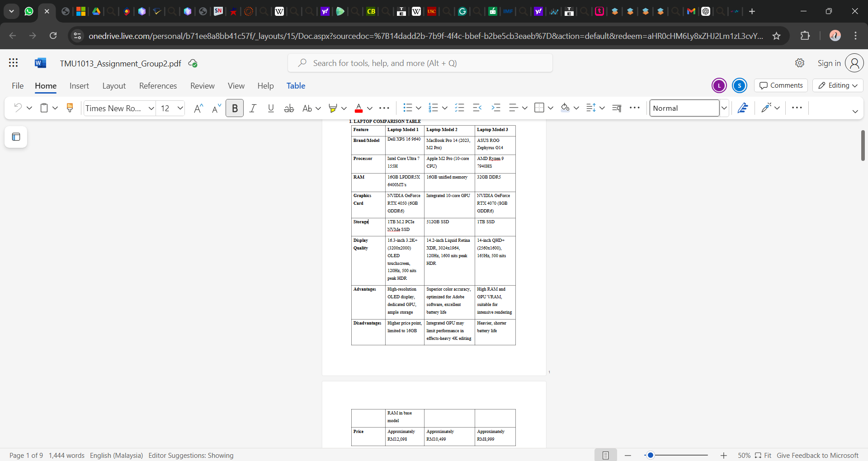The image size is (868, 461).
Task: Apply numbered list formatting
Action: tap(434, 108)
